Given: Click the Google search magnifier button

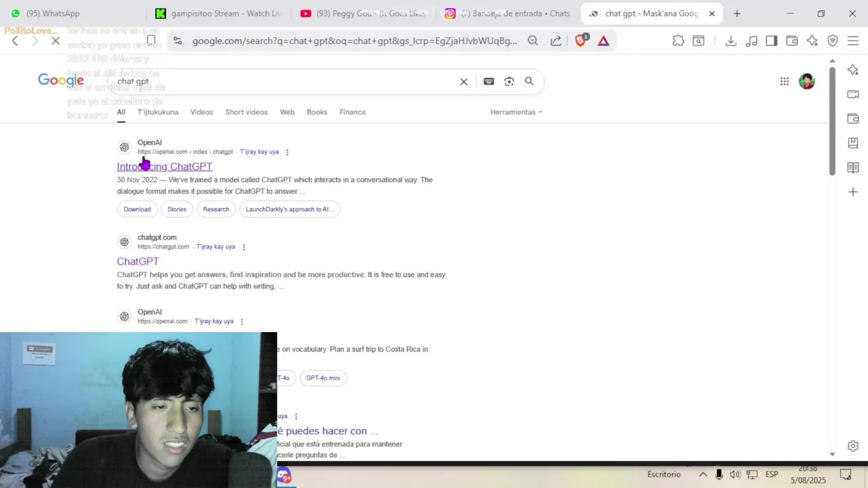Looking at the screenshot, I should [530, 81].
